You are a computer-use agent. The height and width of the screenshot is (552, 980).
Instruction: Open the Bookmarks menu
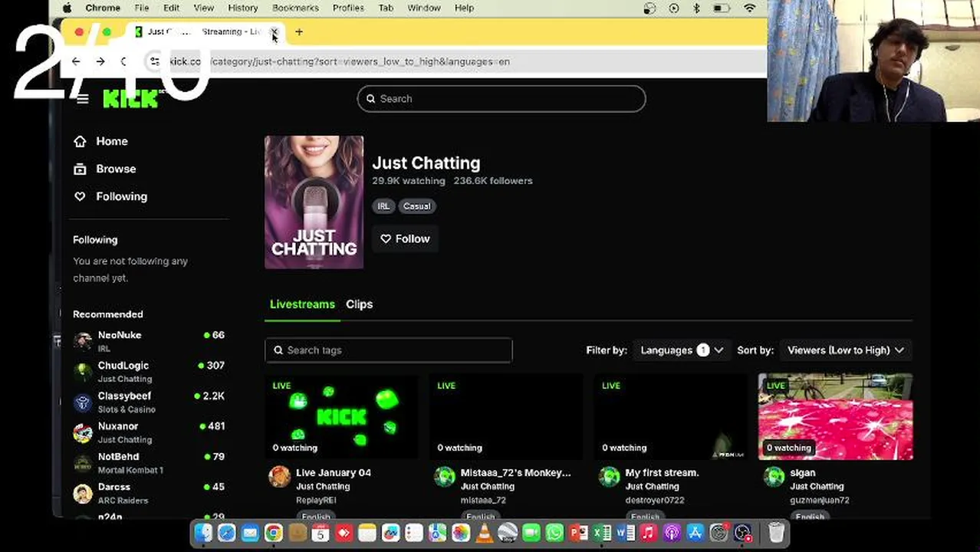(295, 8)
